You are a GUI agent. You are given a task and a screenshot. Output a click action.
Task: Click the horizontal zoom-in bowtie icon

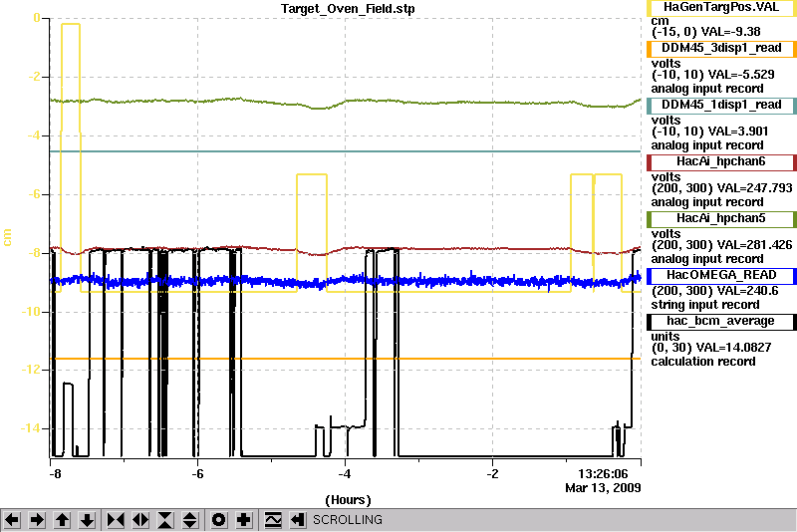116,520
